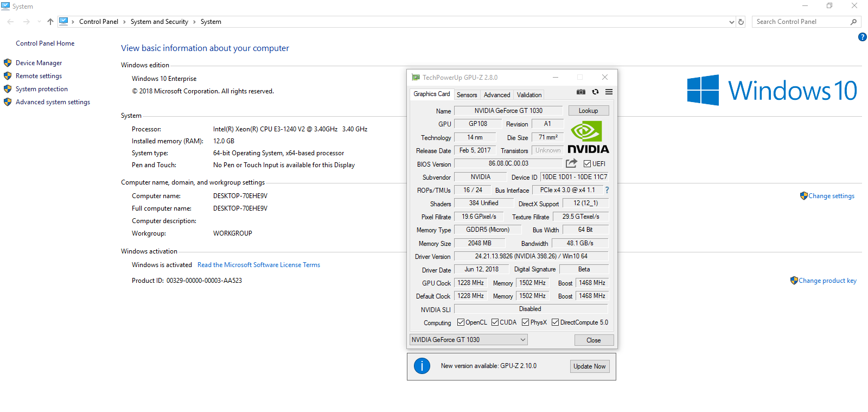Click the shield icon beside Remote settings

(8, 76)
